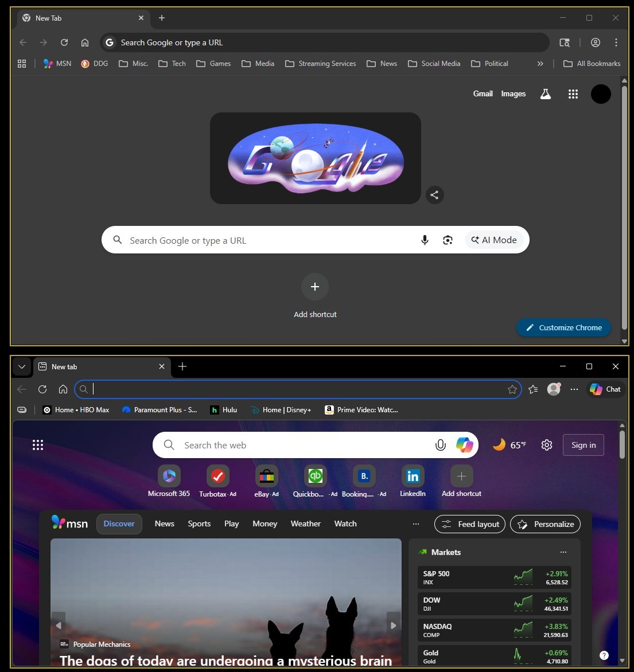Open the Home | Disney+ favorite
The width and height of the screenshot is (634, 672).
(281, 410)
